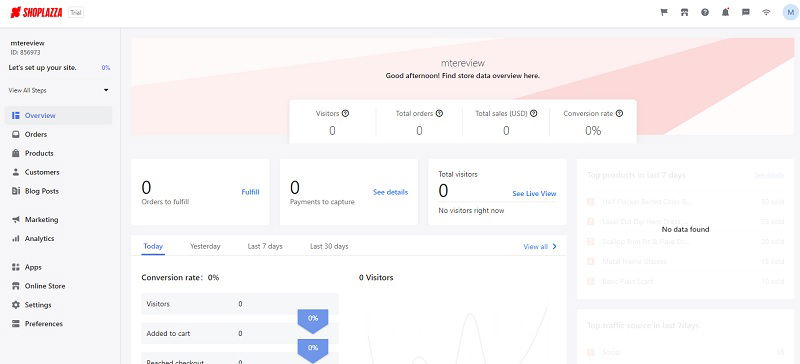Click the Total orders help tooltip icon

439,113
